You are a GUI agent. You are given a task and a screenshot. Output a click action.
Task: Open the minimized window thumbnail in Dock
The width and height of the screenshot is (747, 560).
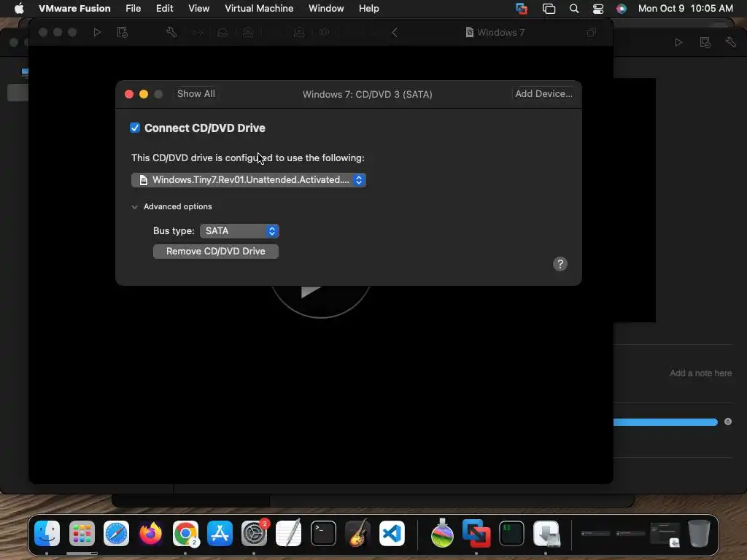point(665,534)
